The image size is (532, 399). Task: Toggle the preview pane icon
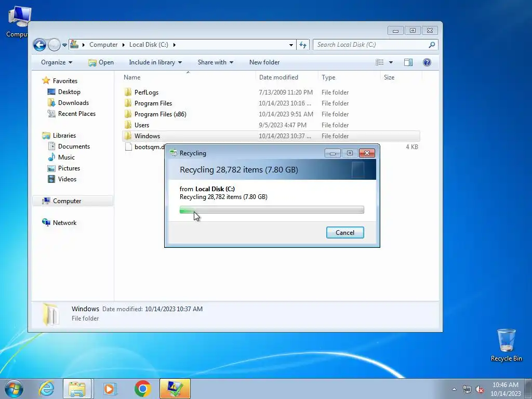click(408, 62)
